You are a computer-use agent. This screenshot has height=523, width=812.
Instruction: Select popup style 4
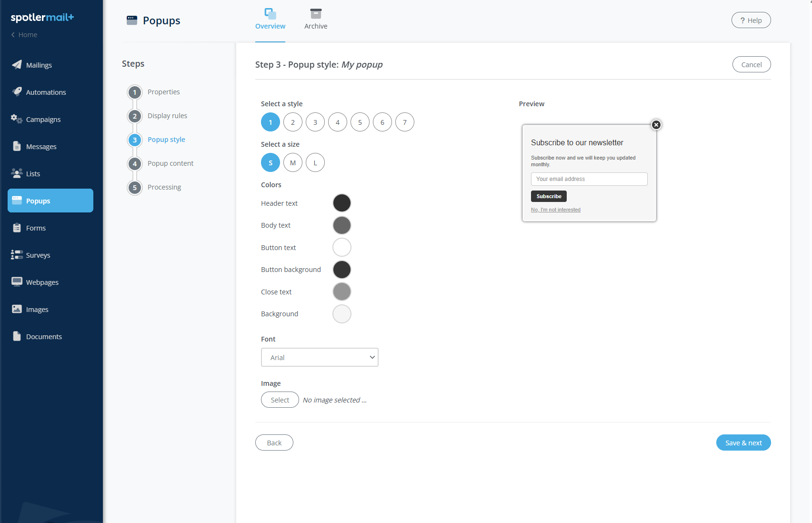[338, 122]
